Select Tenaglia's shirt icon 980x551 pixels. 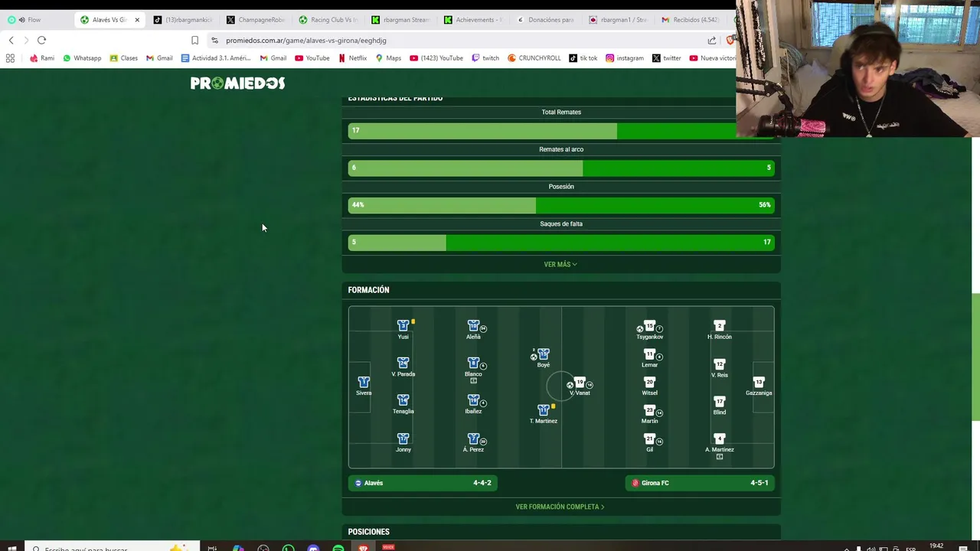coord(403,400)
